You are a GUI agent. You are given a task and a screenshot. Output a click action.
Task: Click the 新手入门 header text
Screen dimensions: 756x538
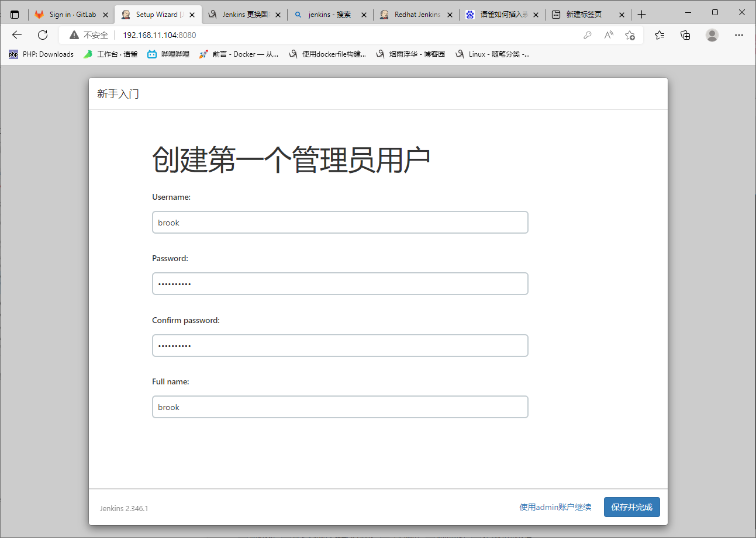pos(118,93)
